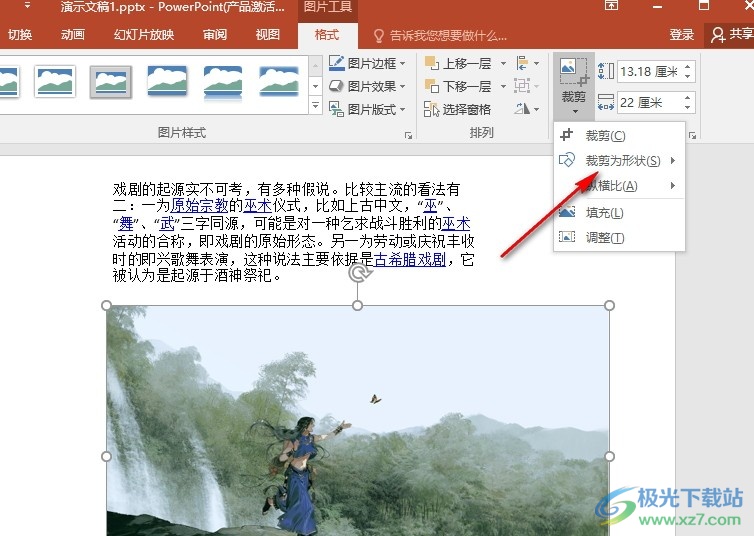Open the first 巫术 hyperlink after 原始宗教的
Viewport: 754px width, 536px height.
pyautogui.click(x=258, y=206)
